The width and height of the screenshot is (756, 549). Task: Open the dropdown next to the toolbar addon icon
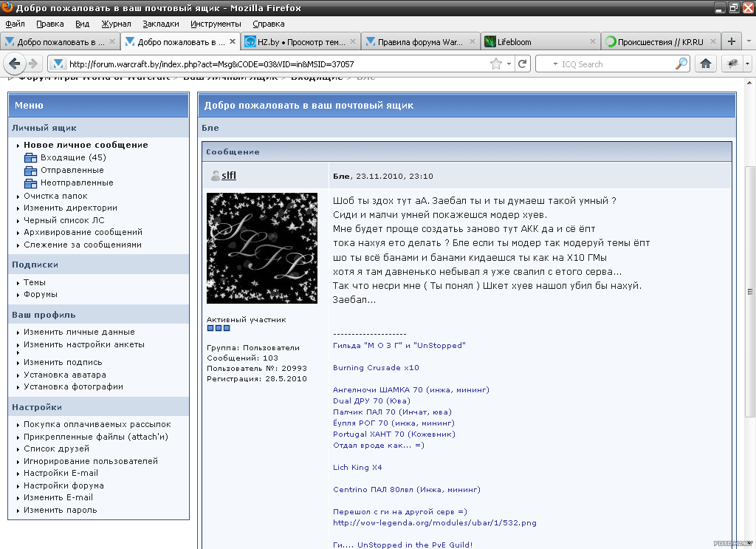(747, 64)
